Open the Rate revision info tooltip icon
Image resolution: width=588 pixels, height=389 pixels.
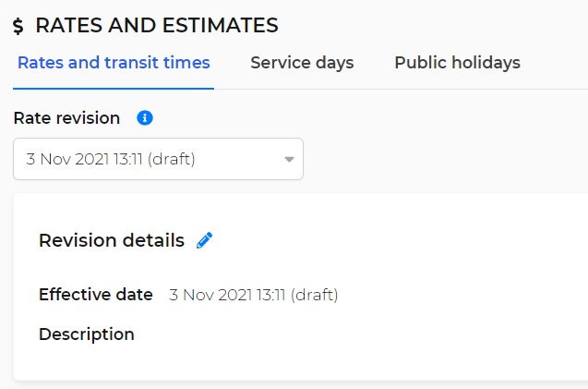(x=145, y=118)
